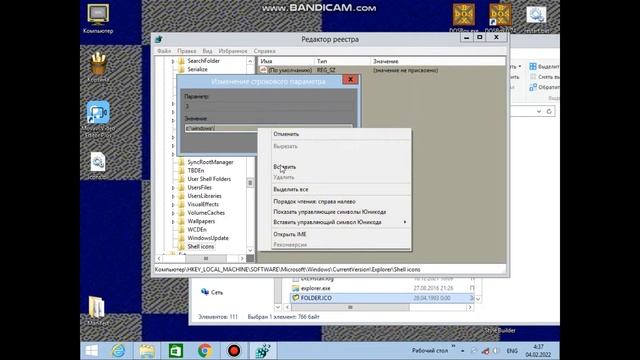The image size is (640, 360).
Task: Open the Файл menu in Registry Editor
Action: click(x=164, y=51)
